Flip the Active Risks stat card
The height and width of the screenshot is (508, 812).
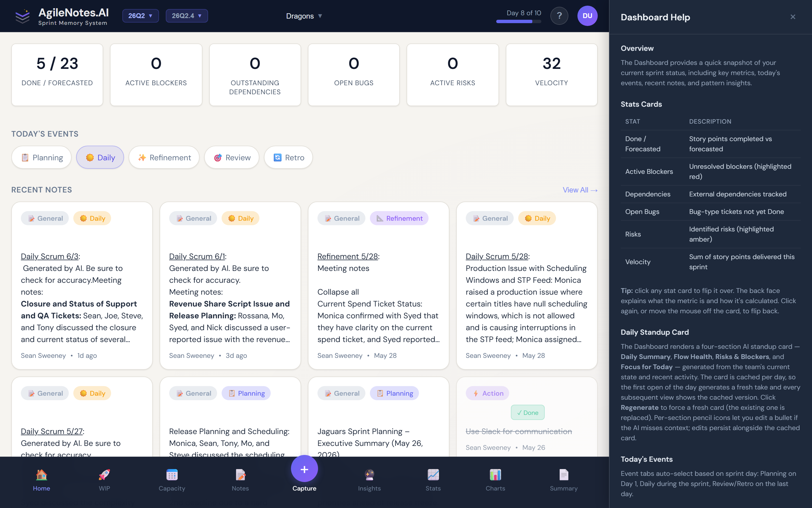pyautogui.click(x=453, y=75)
